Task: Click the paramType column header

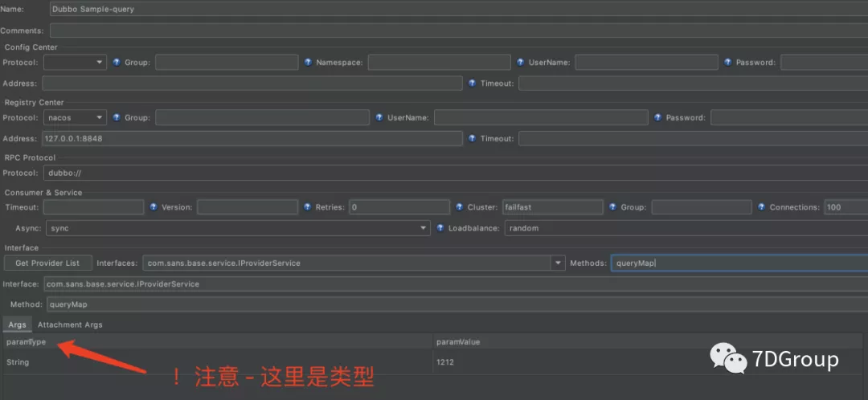Action: click(x=218, y=342)
